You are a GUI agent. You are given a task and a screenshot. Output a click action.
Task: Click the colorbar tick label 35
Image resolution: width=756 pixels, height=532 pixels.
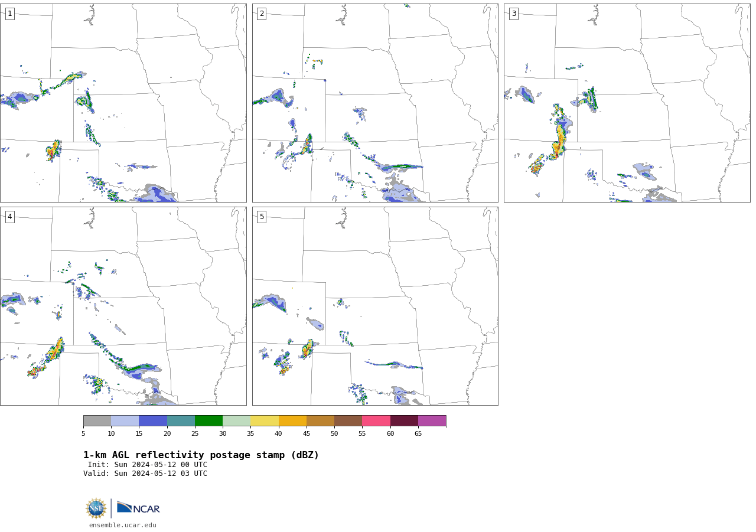click(x=250, y=433)
